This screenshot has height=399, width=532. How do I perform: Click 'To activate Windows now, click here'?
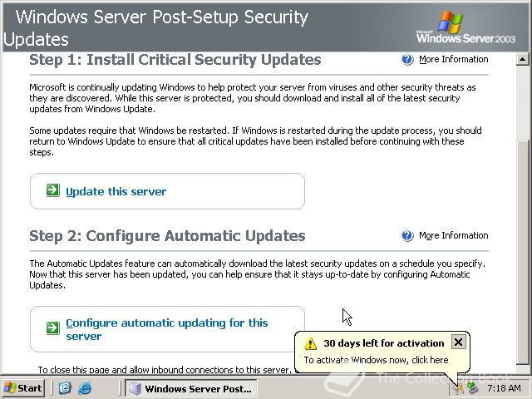[x=376, y=360]
